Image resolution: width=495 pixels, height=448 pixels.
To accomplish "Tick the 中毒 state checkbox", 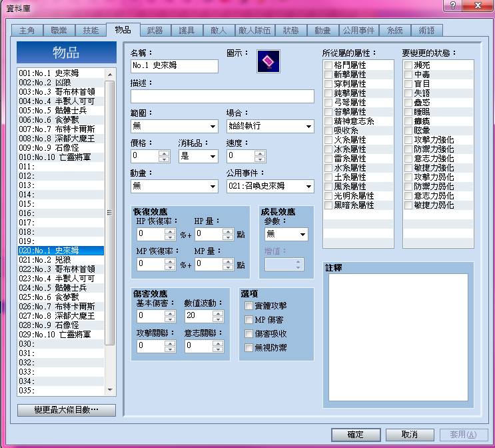I will (x=408, y=75).
